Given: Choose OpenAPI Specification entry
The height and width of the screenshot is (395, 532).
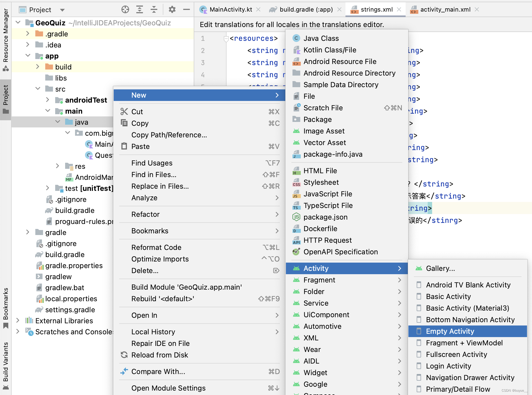Looking at the screenshot, I should coord(347,252).
